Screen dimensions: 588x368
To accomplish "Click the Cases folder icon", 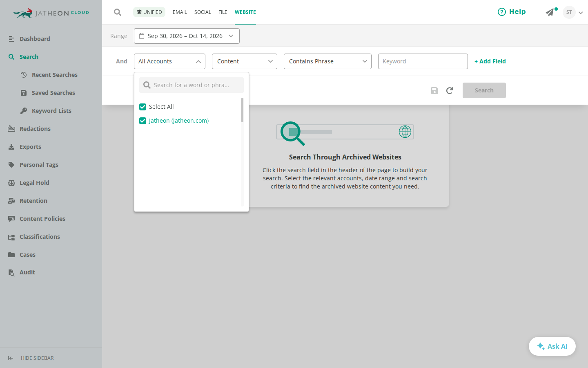I will 11,255.
